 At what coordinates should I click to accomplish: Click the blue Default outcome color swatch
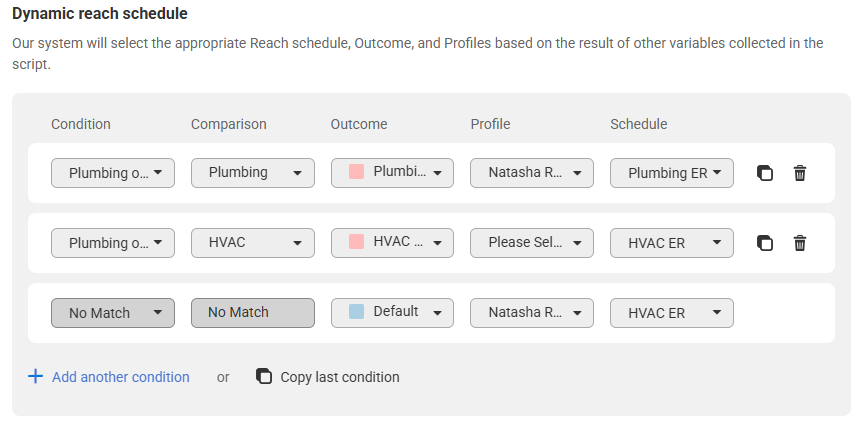[x=356, y=312]
